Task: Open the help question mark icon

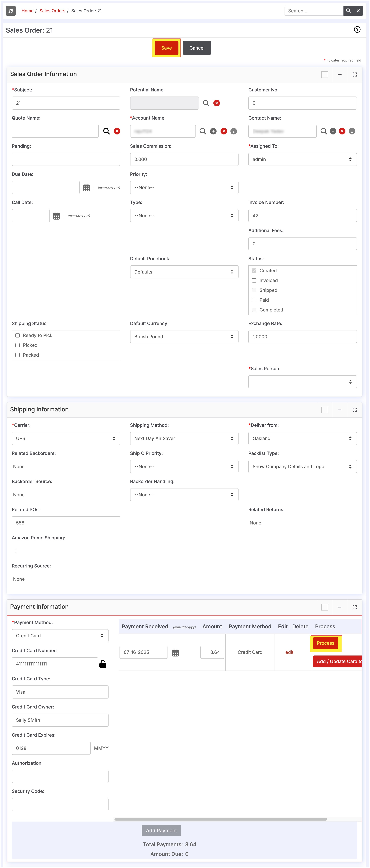Action: coord(357,30)
